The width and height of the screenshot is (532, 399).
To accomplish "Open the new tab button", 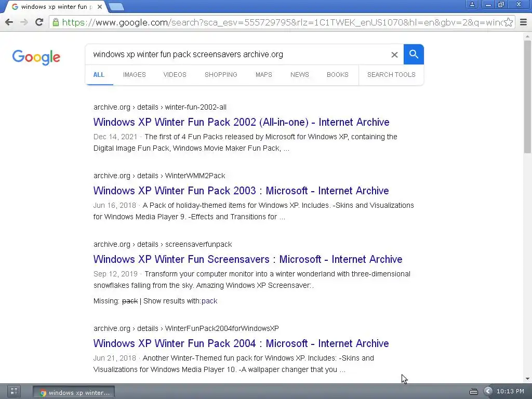I will (x=116, y=6).
